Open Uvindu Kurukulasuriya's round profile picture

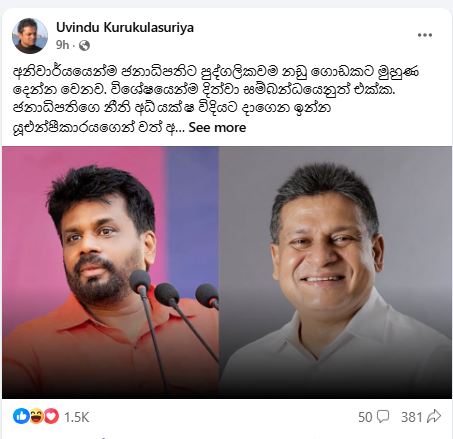[x=30, y=36]
